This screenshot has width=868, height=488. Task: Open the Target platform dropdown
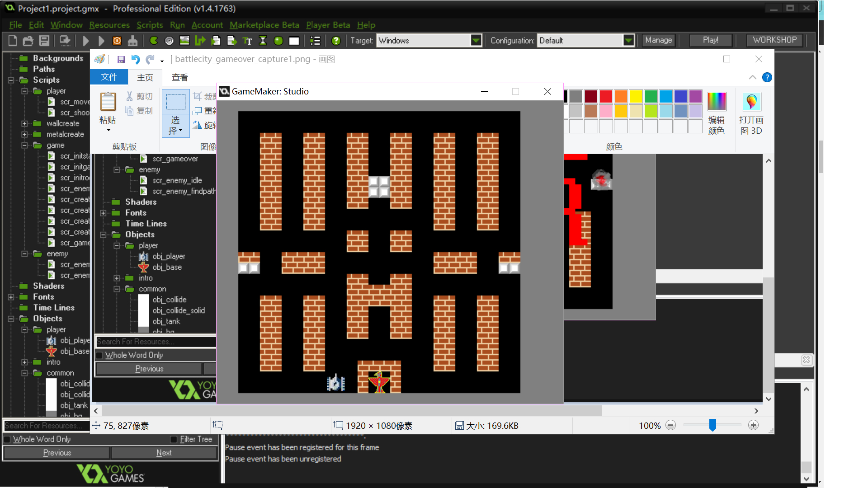pyautogui.click(x=476, y=41)
